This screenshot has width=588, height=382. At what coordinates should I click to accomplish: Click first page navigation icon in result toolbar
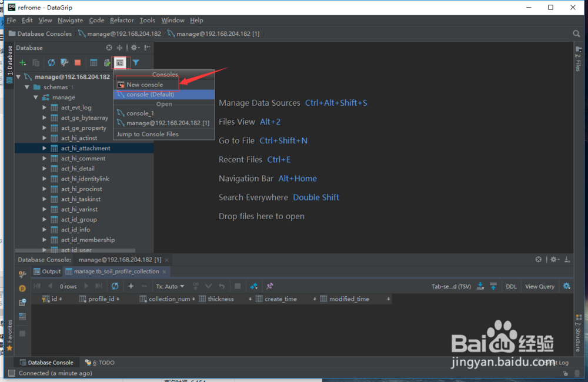tap(37, 286)
